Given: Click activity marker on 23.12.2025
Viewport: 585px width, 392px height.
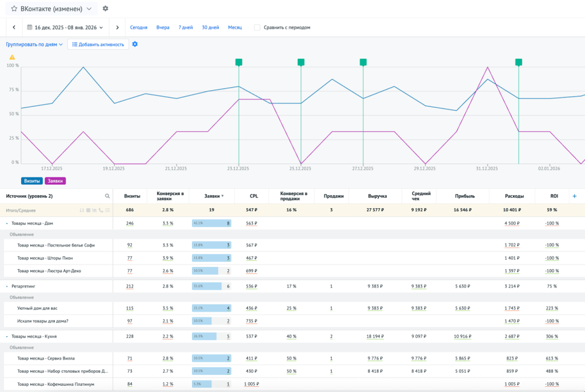Looking at the screenshot, I should pos(239,62).
